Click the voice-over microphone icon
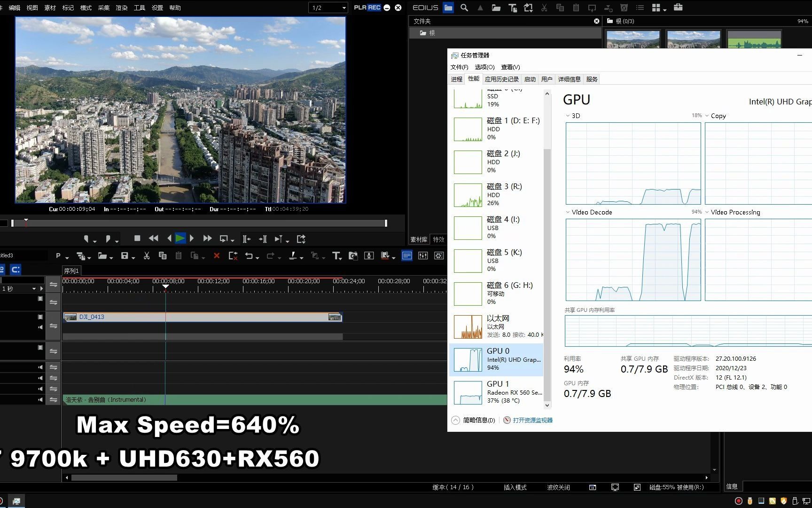This screenshot has height=508, width=812. pyautogui.click(x=369, y=255)
